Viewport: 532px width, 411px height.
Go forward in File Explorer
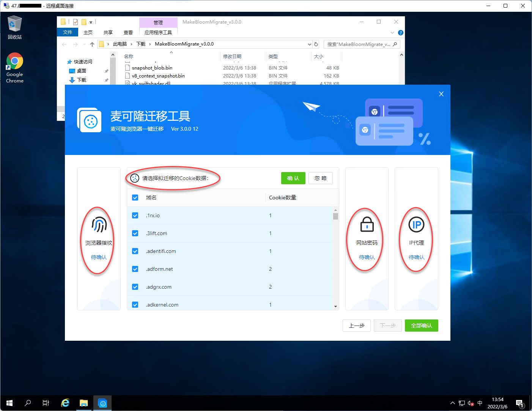pyautogui.click(x=75, y=44)
